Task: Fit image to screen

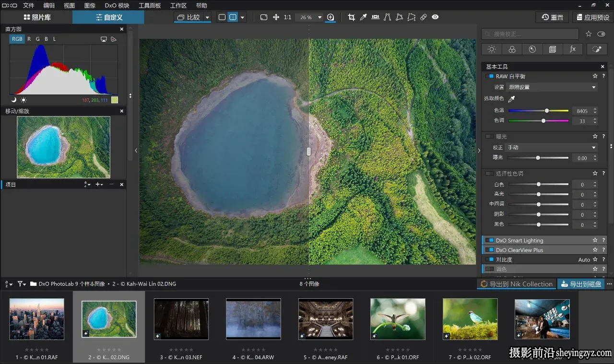Action: (264, 17)
